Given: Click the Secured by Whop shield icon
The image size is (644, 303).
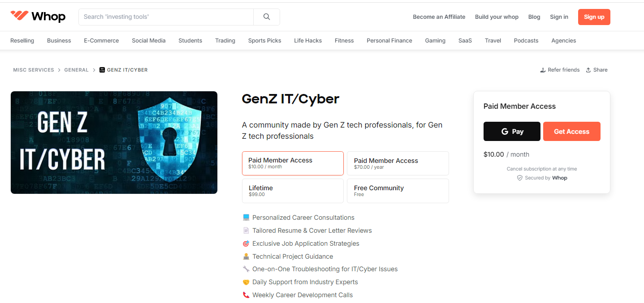Looking at the screenshot, I should 520,178.
